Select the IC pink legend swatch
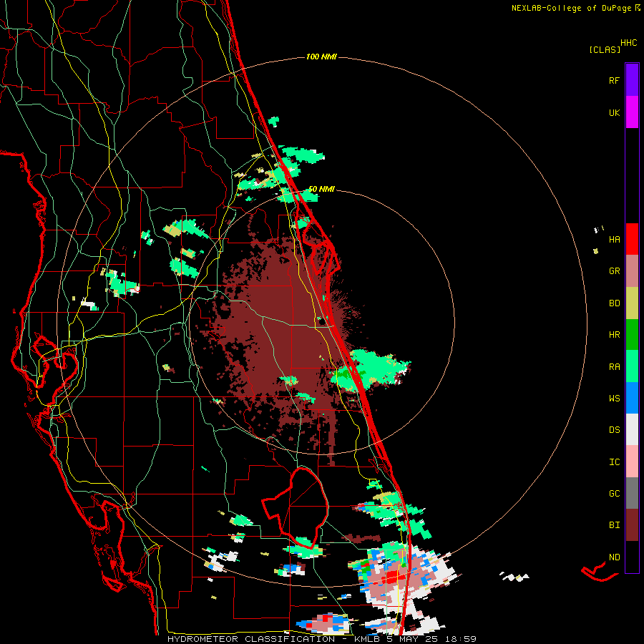644x644 pixels. tap(632, 462)
